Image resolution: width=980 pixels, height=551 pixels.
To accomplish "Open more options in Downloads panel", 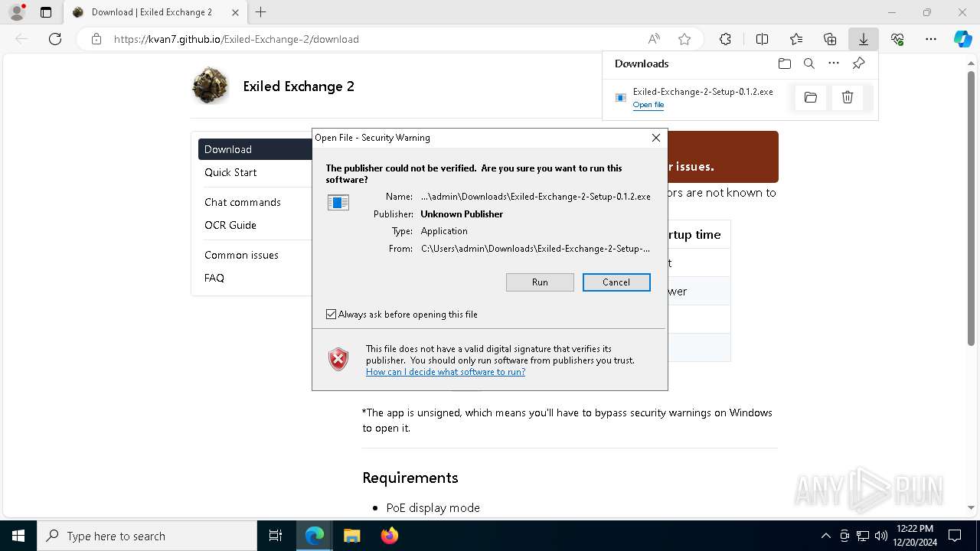I will 834,64.
